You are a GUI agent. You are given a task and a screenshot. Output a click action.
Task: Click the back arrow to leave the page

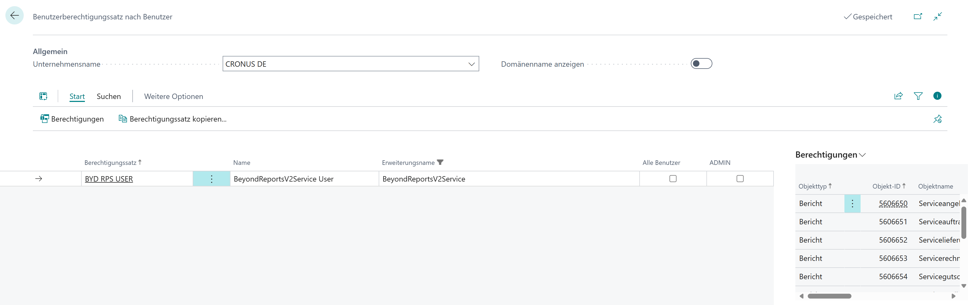[15, 15]
